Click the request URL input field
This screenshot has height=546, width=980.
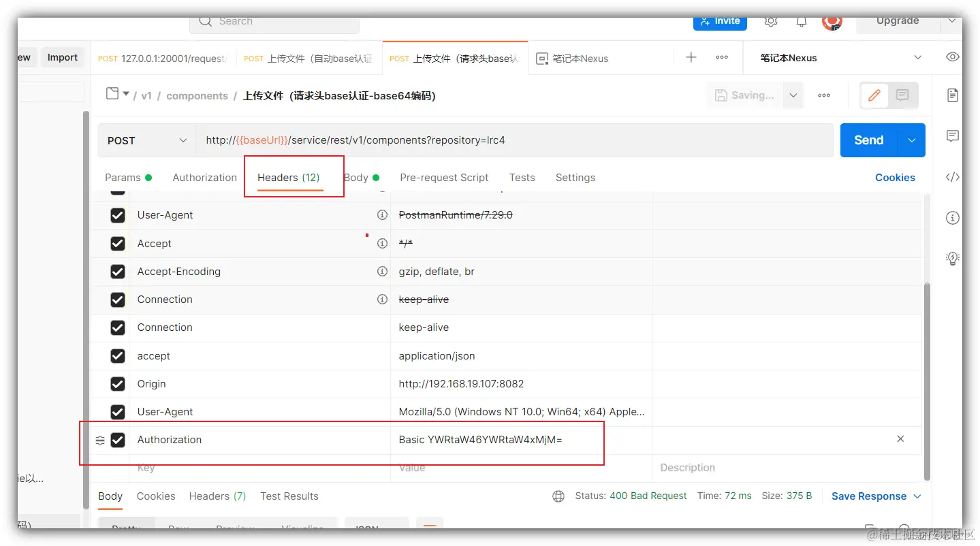pos(515,140)
